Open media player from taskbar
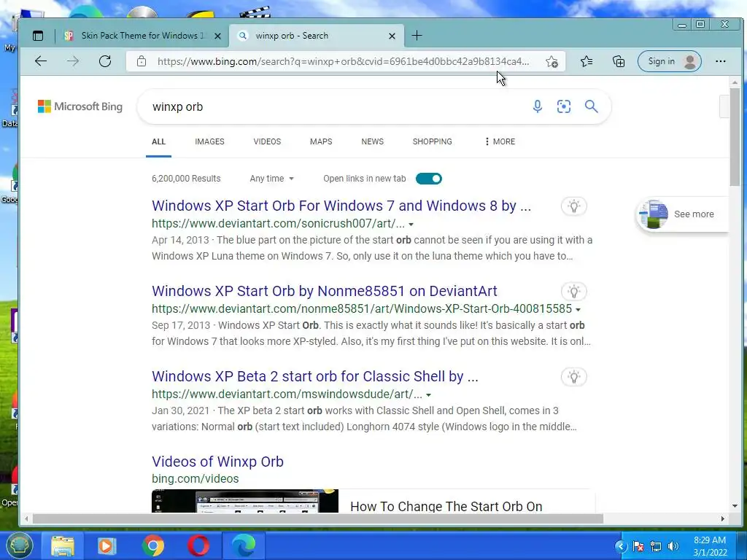Screen dimensions: 747x560 point(107,545)
